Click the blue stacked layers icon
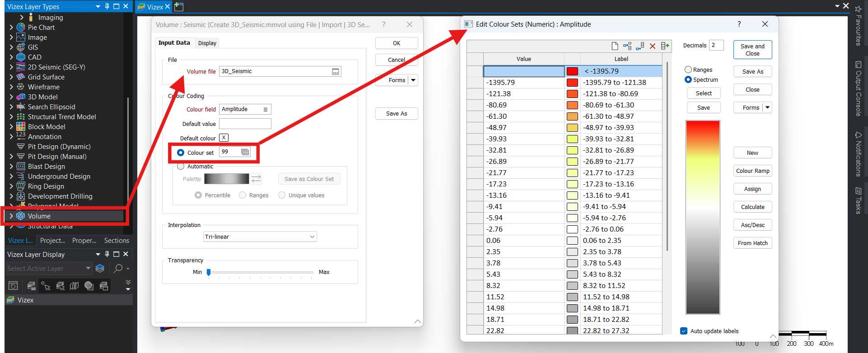The width and height of the screenshot is (868, 353). coord(100,269)
